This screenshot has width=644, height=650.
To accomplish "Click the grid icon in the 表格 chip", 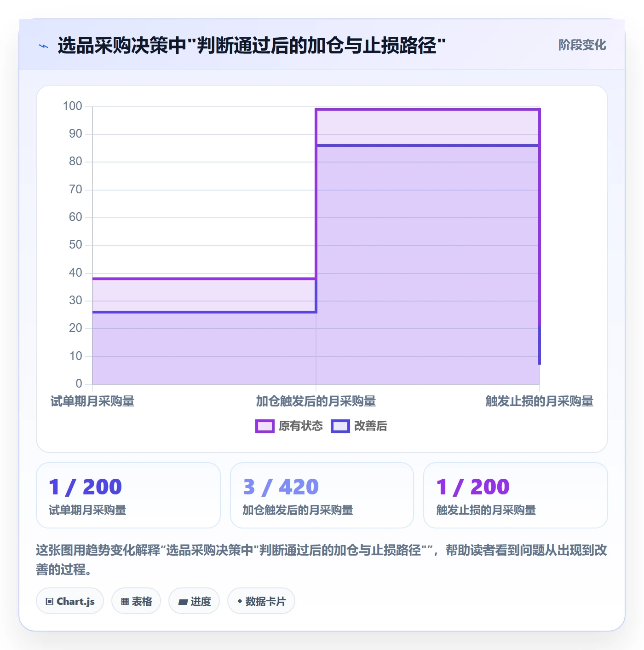I will (x=125, y=602).
